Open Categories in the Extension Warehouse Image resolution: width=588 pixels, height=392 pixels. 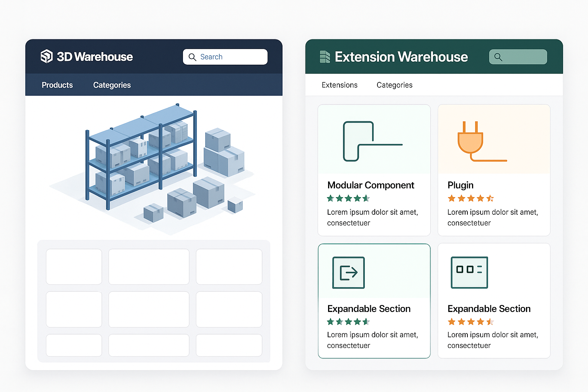(x=394, y=85)
